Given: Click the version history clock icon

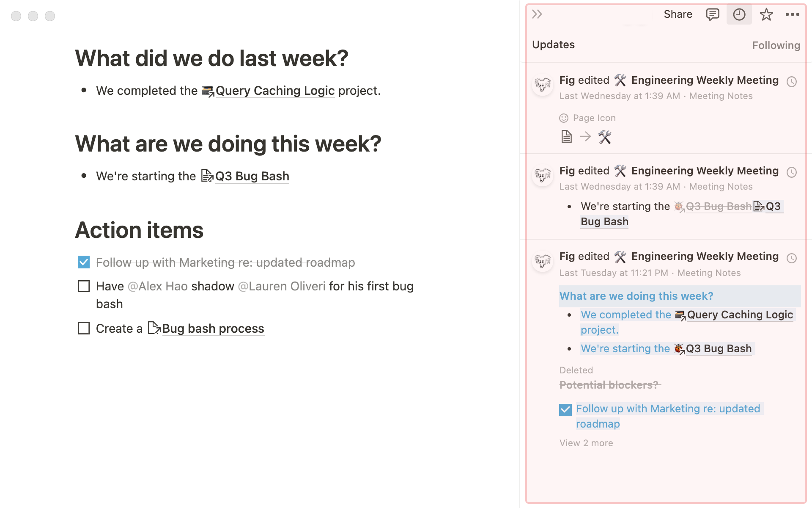Looking at the screenshot, I should click(739, 14).
